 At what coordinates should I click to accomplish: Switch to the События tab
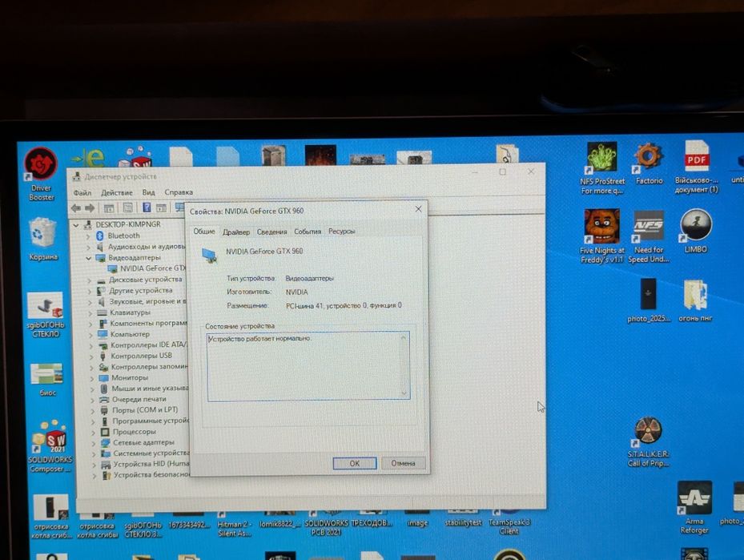[x=308, y=232]
